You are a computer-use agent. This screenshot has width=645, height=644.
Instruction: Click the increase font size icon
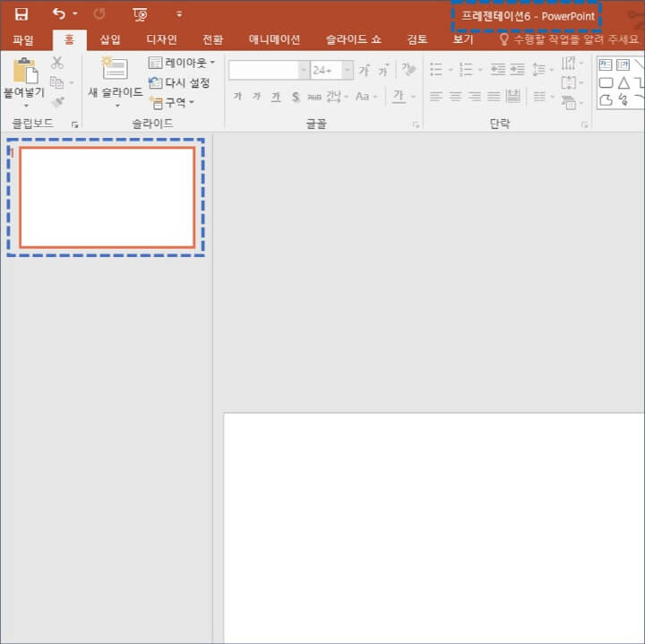pos(364,71)
